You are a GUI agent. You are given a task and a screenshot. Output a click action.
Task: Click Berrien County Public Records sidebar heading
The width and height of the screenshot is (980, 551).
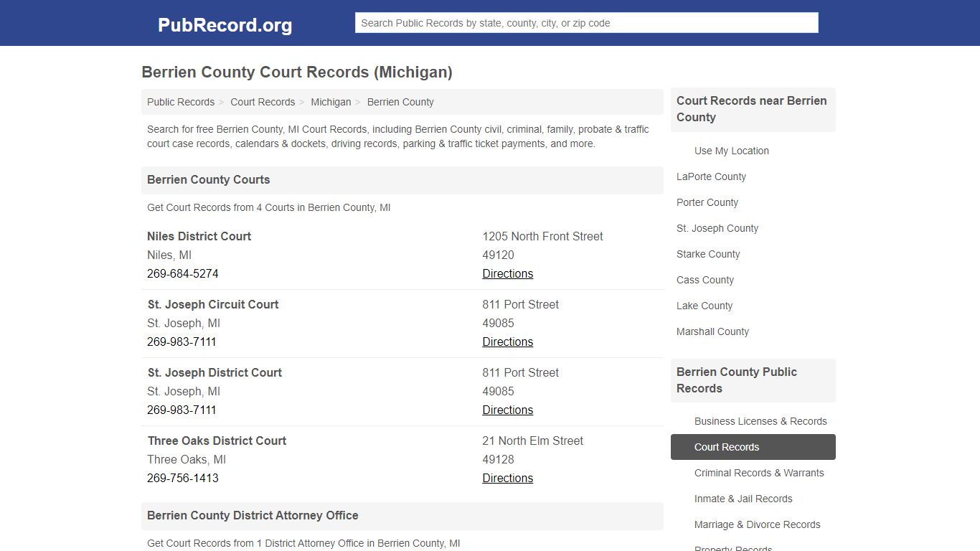click(x=737, y=380)
